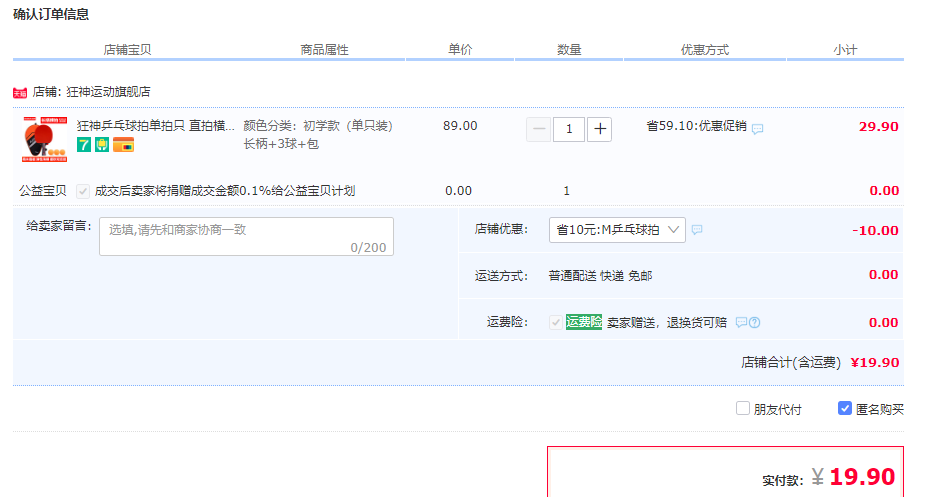Viewport: 931px width, 497px height.
Task: Click the quantity input field showing 1
Action: click(569, 129)
